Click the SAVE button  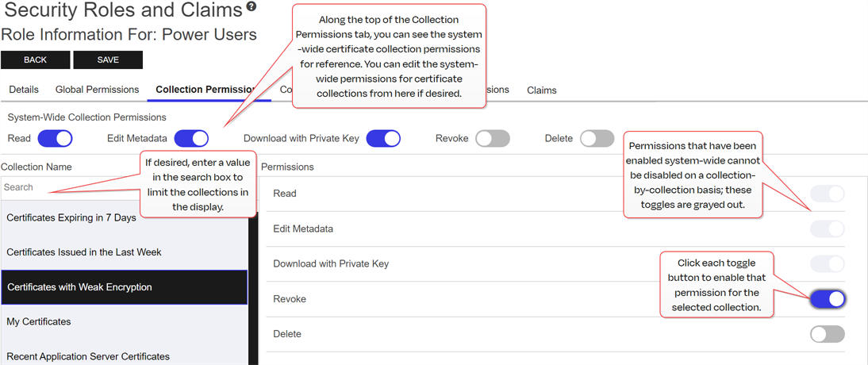[108, 60]
